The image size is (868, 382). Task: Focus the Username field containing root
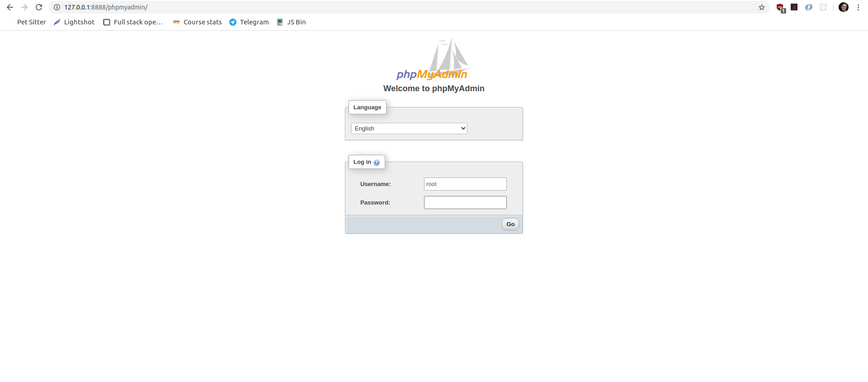[465, 184]
